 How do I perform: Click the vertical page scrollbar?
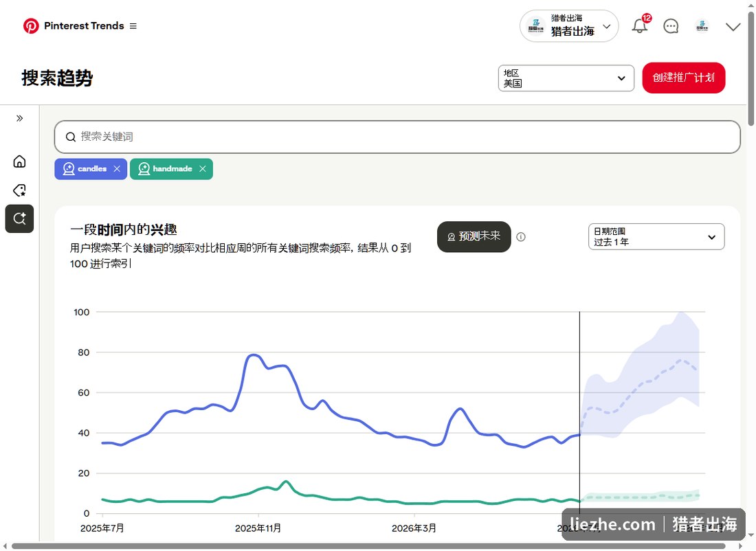[x=751, y=67]
